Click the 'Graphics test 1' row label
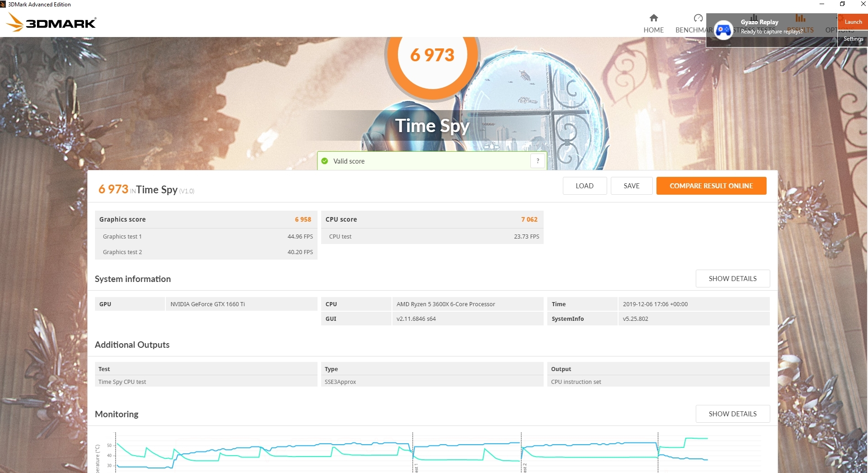Image resolution: width=868 pixels, height=473 pixels. 122,236
